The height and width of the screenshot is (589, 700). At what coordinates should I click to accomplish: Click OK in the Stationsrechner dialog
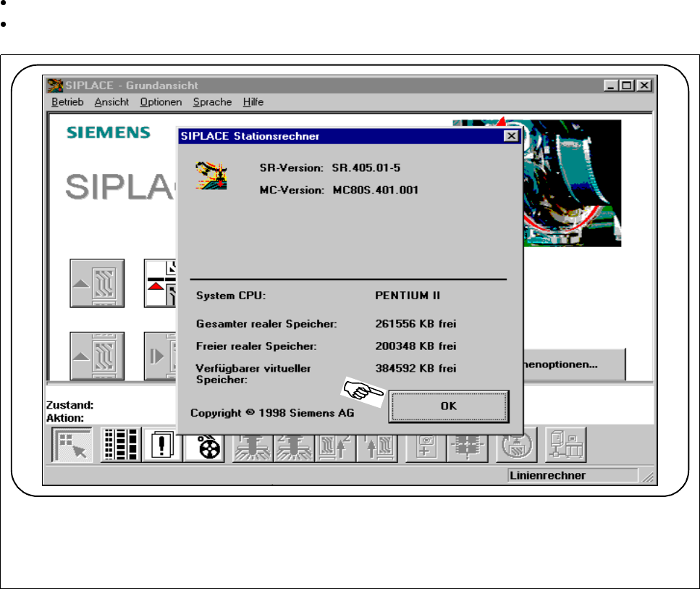coord(448,406)
